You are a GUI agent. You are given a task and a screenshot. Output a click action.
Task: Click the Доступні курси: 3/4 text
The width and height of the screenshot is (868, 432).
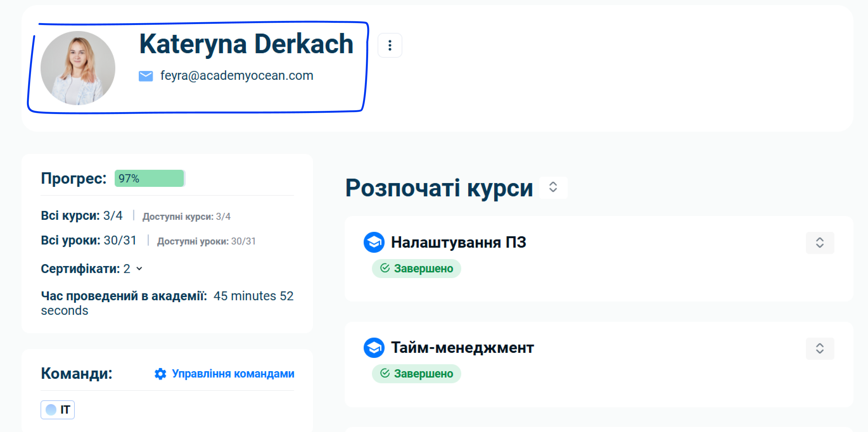point(186,216)
